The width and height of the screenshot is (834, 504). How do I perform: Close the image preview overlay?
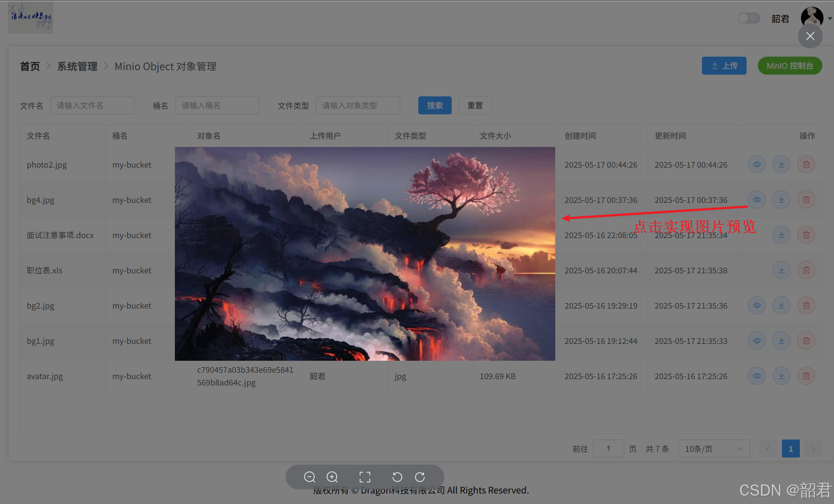coord(810,36)
